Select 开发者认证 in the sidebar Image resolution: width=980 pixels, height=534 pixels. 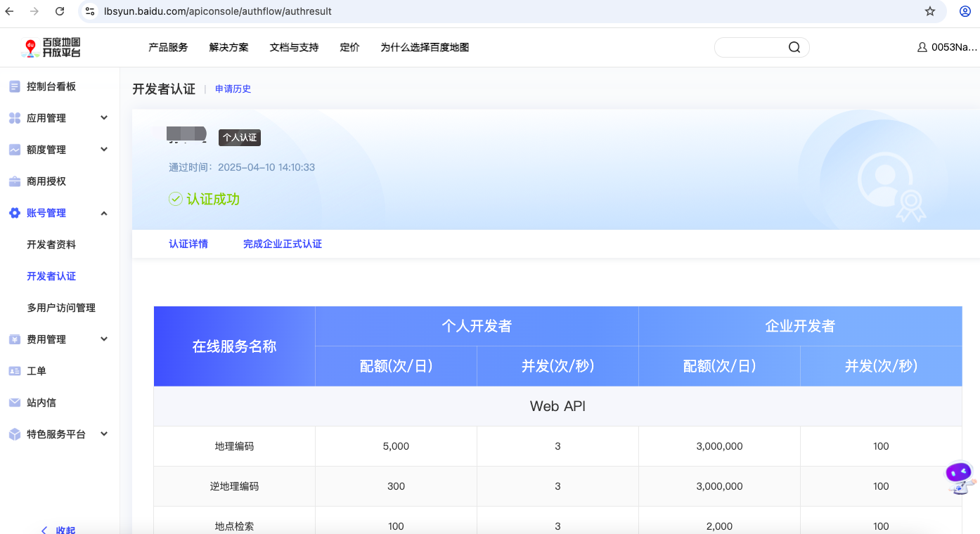(51, 276)
